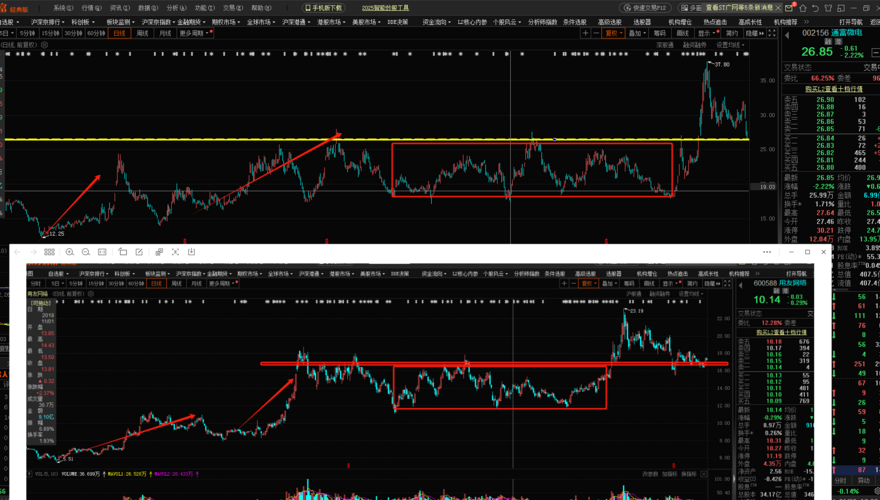Image resolution: width=880 pixels, height=500 pixels.
Task: Click the 融 margin badge under stock name
Action: (827, 42)
